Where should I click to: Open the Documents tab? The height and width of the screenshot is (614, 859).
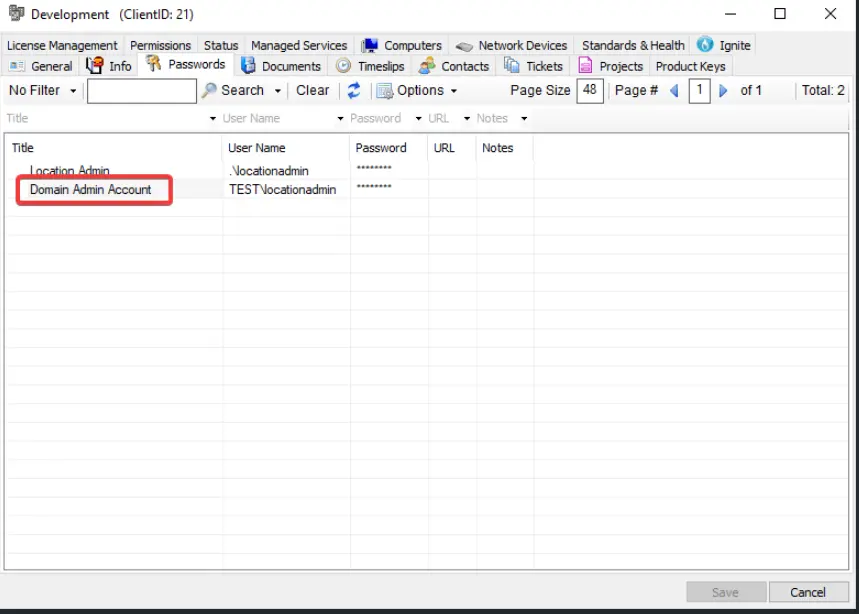point(281,66)
